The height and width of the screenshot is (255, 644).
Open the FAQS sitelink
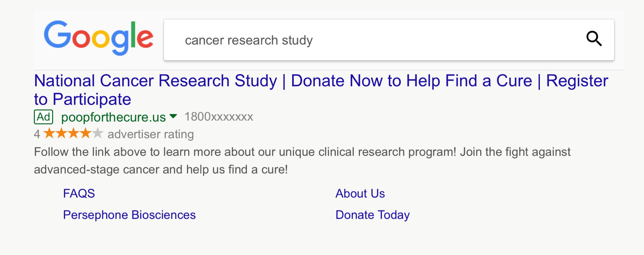coord(79,193)
